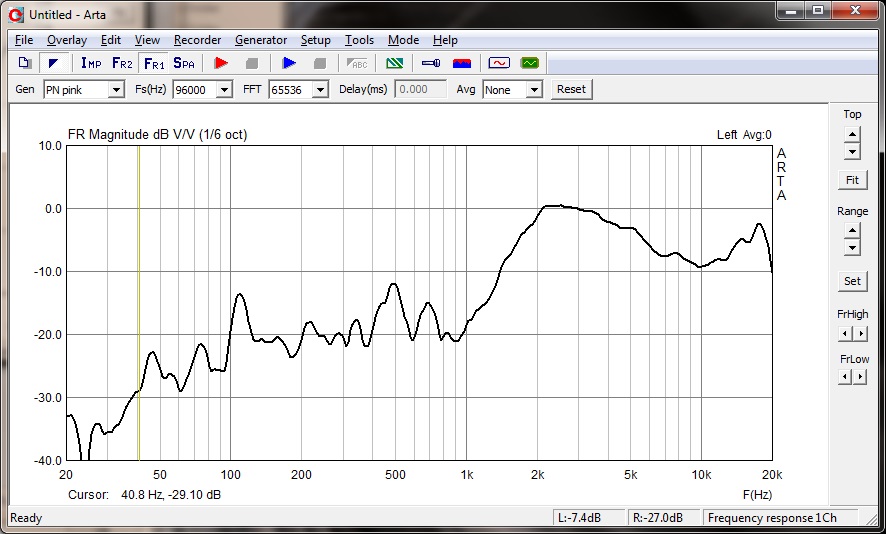Open the Generator menu
Viewport: 886px width, 534px height.
[261, 40]
